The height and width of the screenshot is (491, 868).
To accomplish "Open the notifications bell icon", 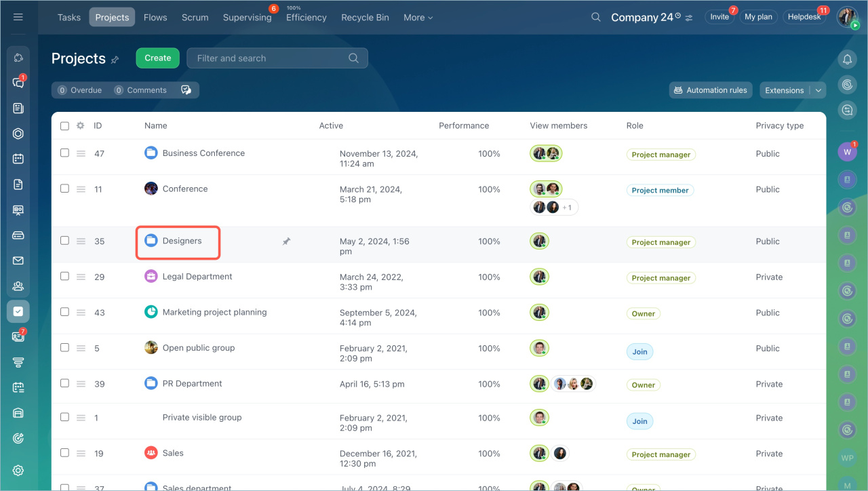I will coord(847,60).
